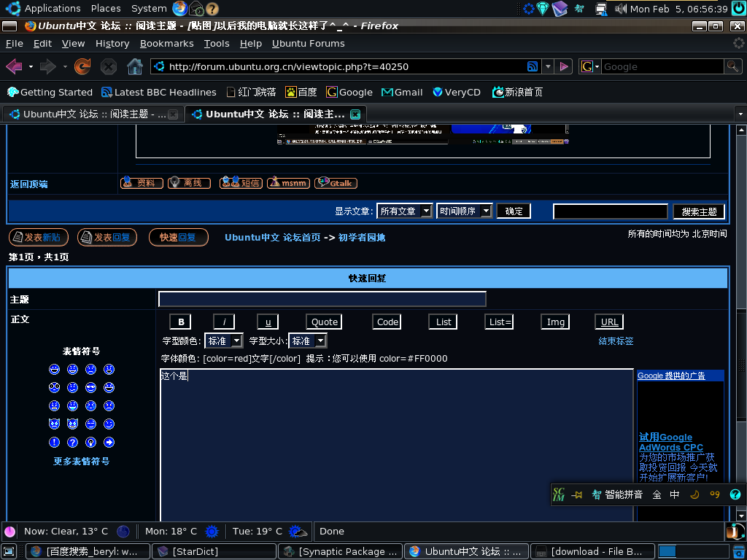Viewport: 747px width, 560px height.
Task: Click the RSS feed icon in address bar
Action: point(533,66)
